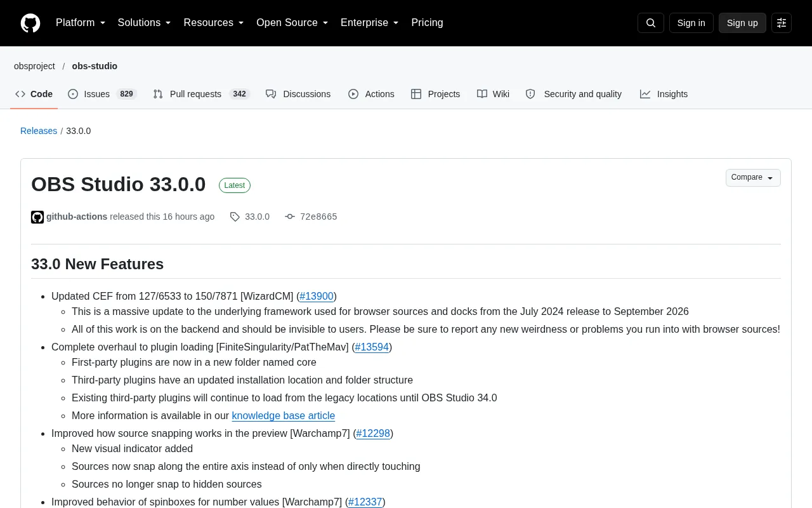Viewport: 812px width, 508px height.
Task: Open Security and quality tab
Action: (x=573, y=94)
